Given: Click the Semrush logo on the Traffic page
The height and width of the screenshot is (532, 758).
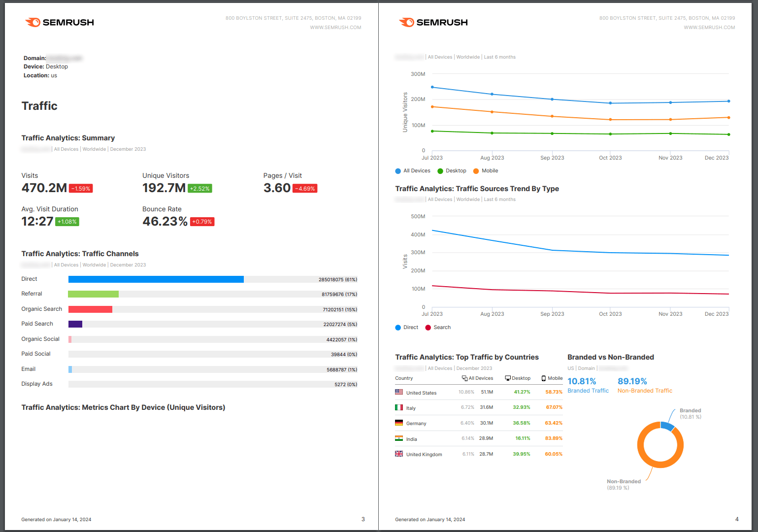Looking at the screenshot, I should point(59,22).
